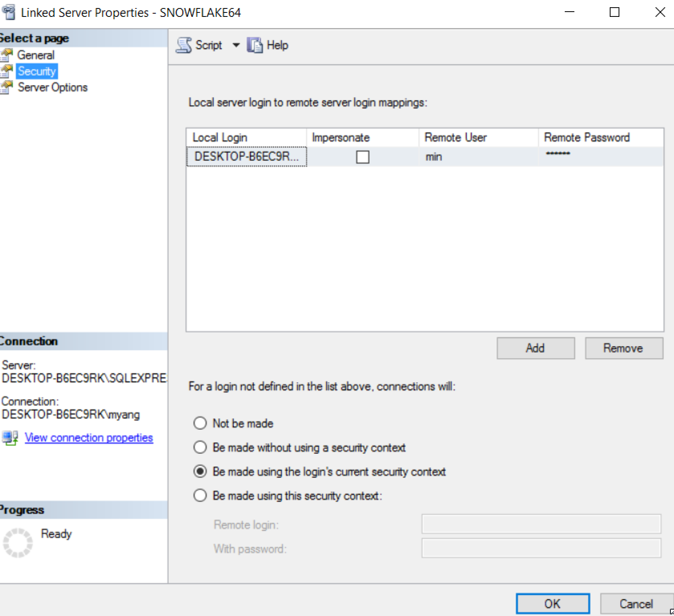Switch to the General page

tap(36, 55)
